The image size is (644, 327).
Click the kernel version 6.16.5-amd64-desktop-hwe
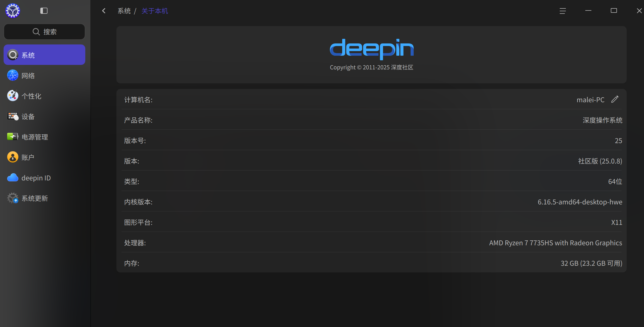point(580,202)
